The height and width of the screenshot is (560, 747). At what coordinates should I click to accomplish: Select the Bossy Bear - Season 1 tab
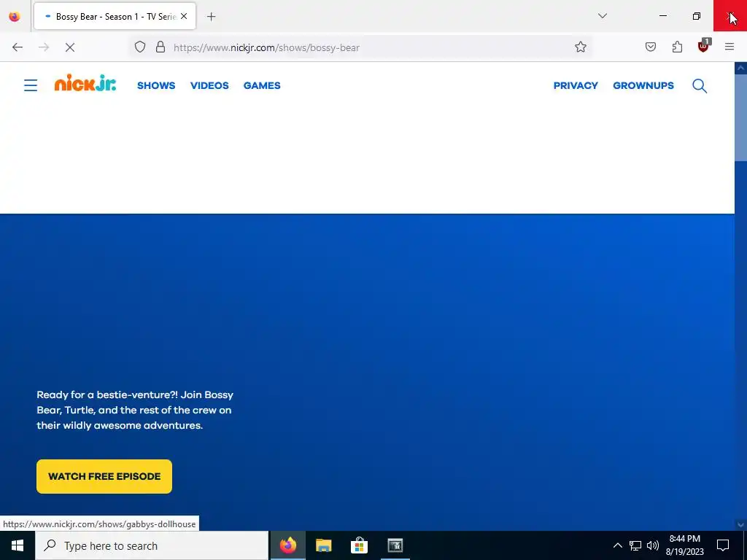pyautogui.click(x=115, y=16)
